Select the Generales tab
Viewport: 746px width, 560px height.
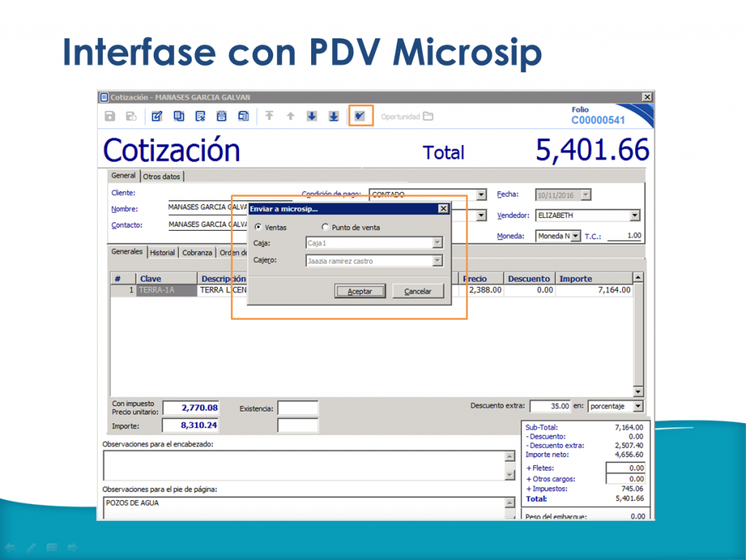click(127, 251)
